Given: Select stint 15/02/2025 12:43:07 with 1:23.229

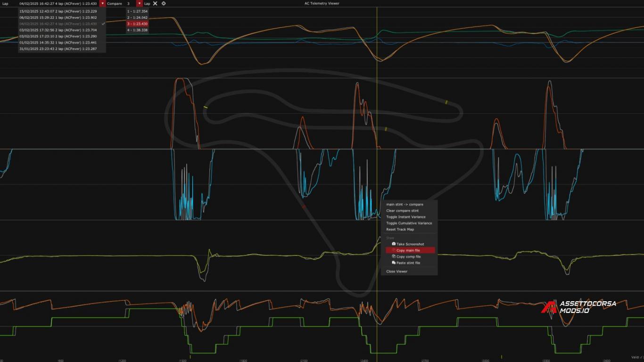Looking at the screenshot, I should pyautogui.click(x=62, y=11).
